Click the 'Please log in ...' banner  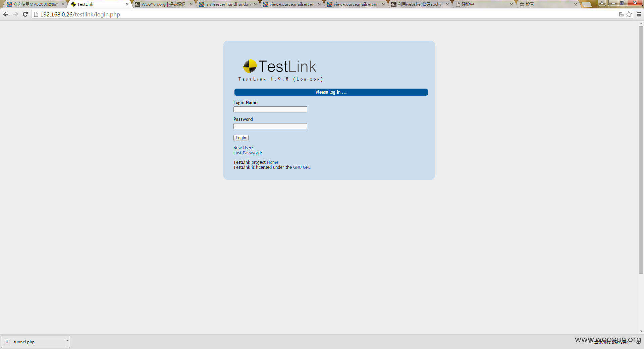331,92
